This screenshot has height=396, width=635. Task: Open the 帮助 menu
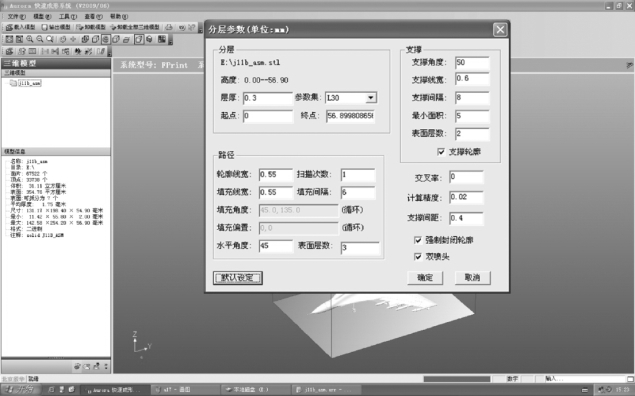(x=119, y=16)
